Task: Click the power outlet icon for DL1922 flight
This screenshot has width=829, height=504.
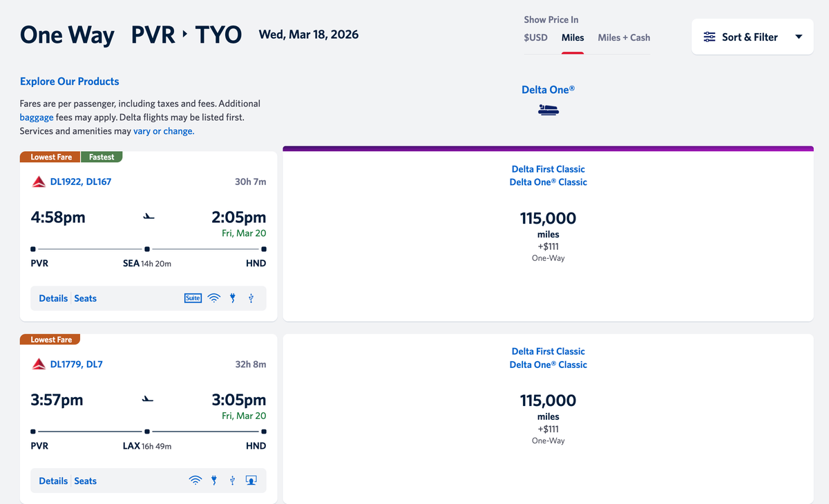Action: click(x=232, y=298)
